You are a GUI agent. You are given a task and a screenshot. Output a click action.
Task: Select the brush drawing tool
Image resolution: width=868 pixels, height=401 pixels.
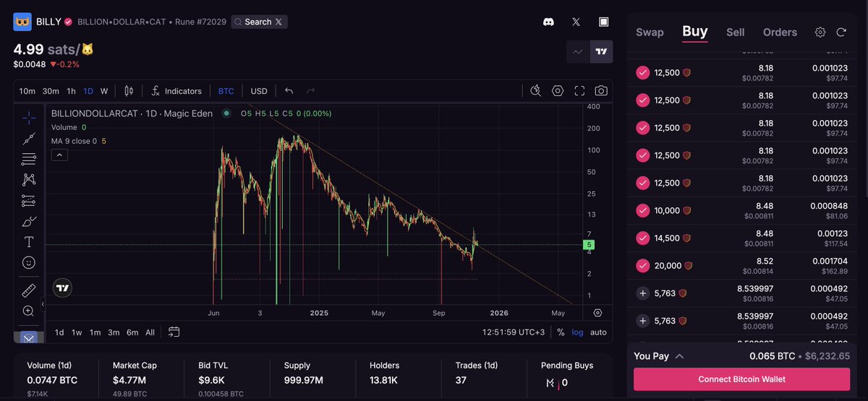[29, 221]
